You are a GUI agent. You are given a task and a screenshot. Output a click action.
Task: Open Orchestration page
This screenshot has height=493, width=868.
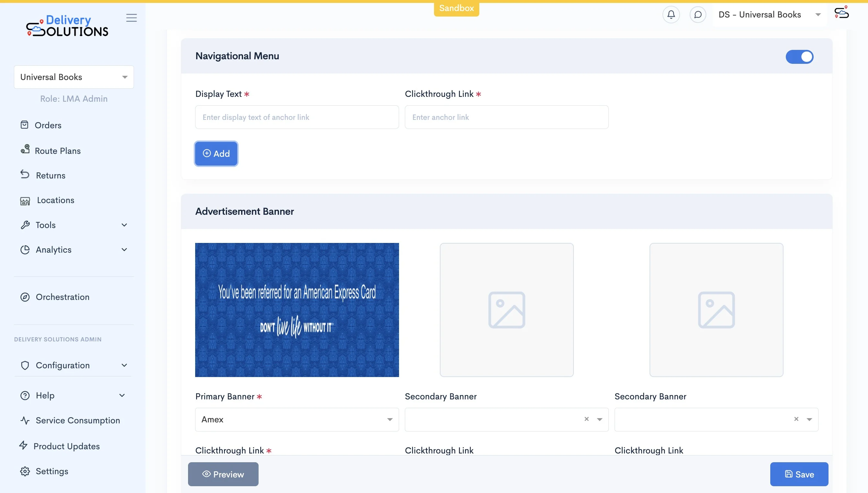pos(62,297)
